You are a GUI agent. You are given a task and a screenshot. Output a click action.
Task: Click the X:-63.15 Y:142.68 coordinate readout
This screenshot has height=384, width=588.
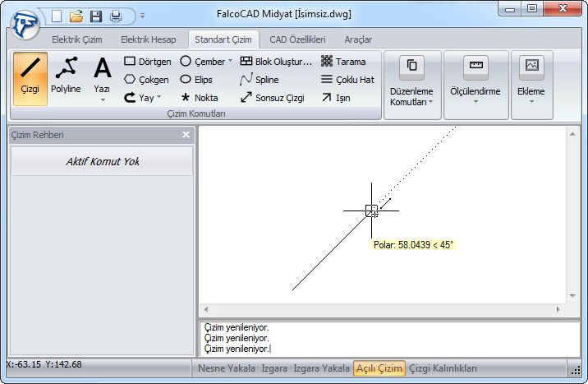tap(44, 364)
